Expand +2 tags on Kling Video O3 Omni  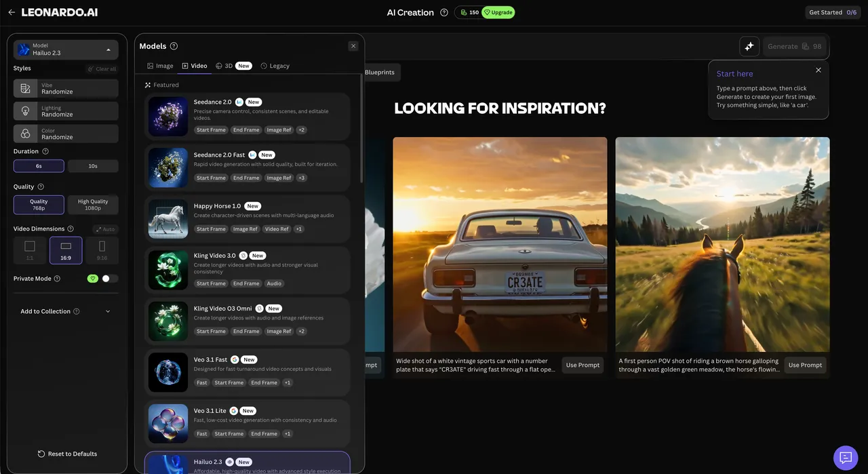[x=302, y=332]
